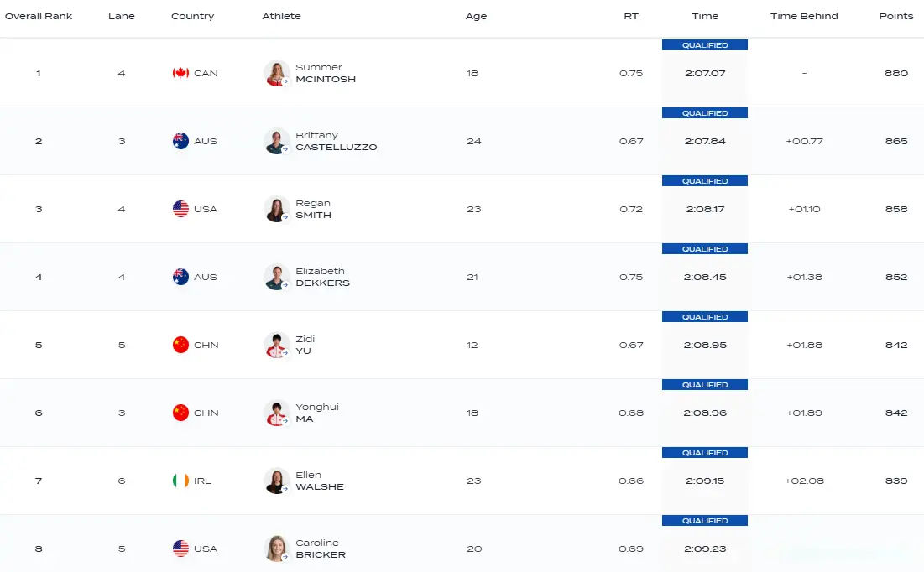Click the Time Behind column header

804,16
